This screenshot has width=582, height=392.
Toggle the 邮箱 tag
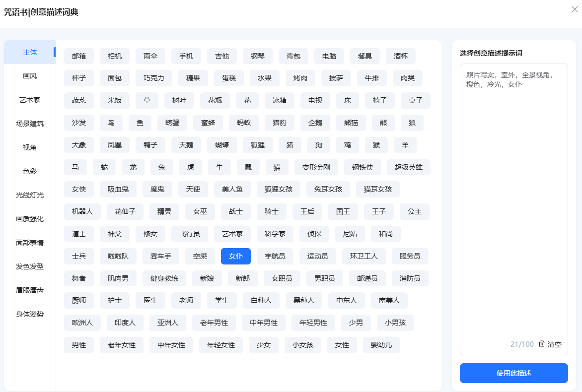[78, 56]
